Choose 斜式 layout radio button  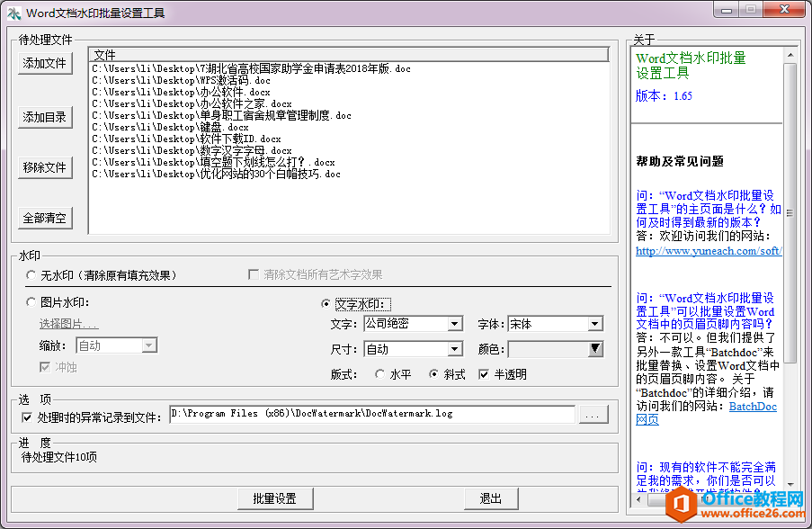(x=434, y=374)
